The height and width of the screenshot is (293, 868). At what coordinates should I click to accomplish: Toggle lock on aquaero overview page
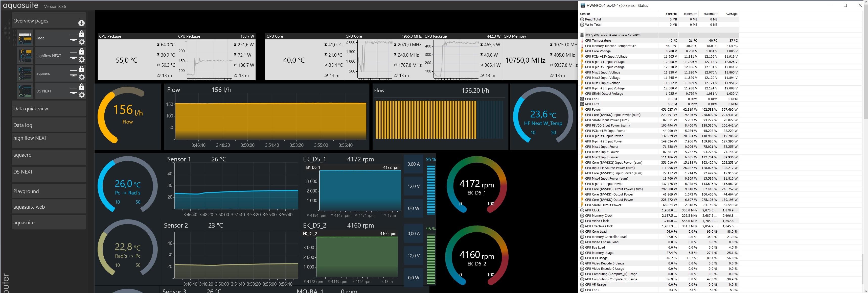pos(82,69)
